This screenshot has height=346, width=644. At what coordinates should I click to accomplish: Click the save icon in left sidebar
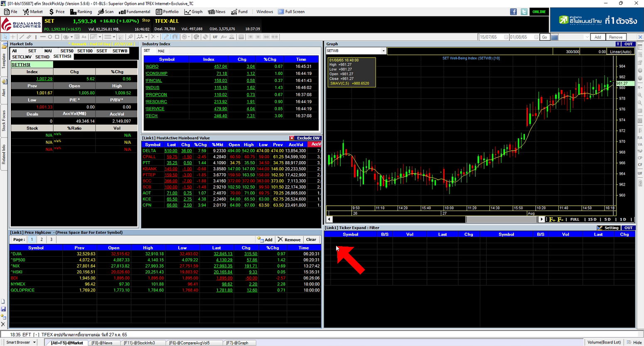3,309
